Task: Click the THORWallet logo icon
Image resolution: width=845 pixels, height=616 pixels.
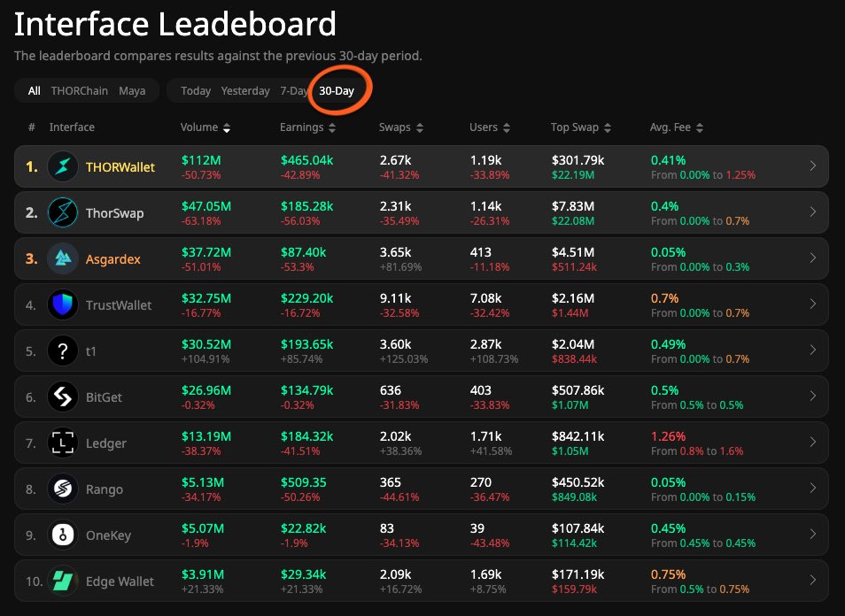Action: pos(63,166)
